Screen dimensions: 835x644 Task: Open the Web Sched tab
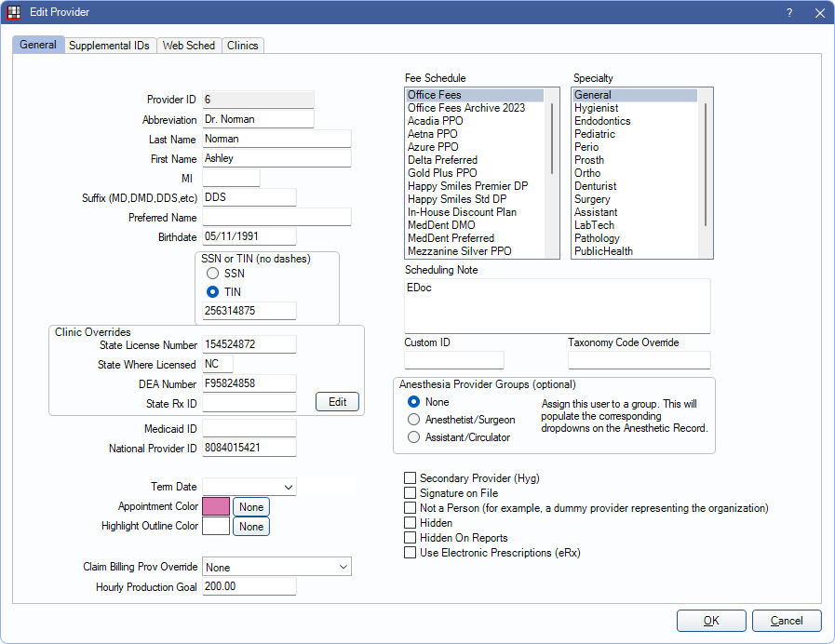coord(189,46)
